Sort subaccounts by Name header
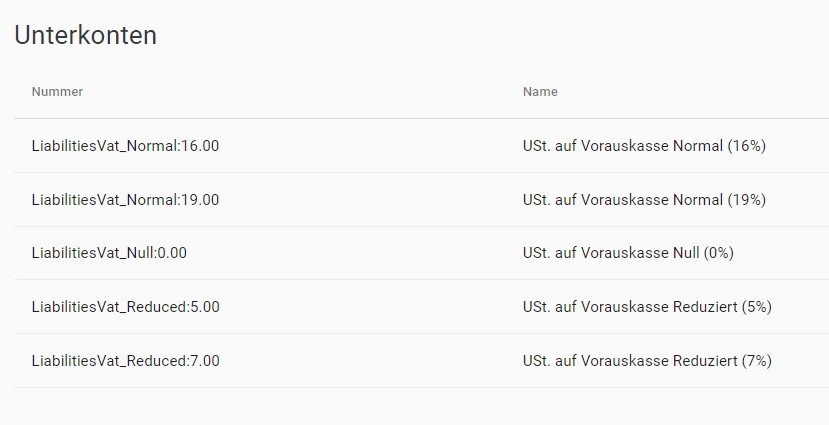829x425 pixels. 540,91
